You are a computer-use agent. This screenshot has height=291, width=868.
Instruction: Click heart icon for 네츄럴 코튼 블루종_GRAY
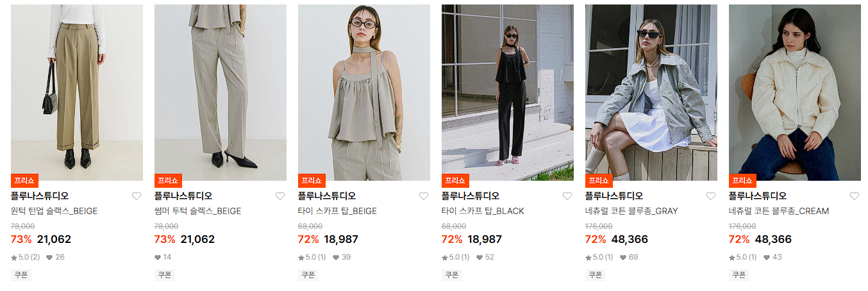pos(711,196)
